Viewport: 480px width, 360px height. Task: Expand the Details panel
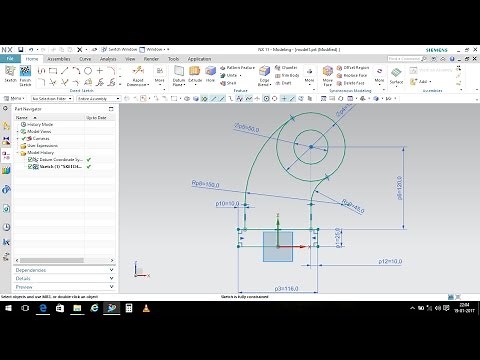[x=64, y=278]
